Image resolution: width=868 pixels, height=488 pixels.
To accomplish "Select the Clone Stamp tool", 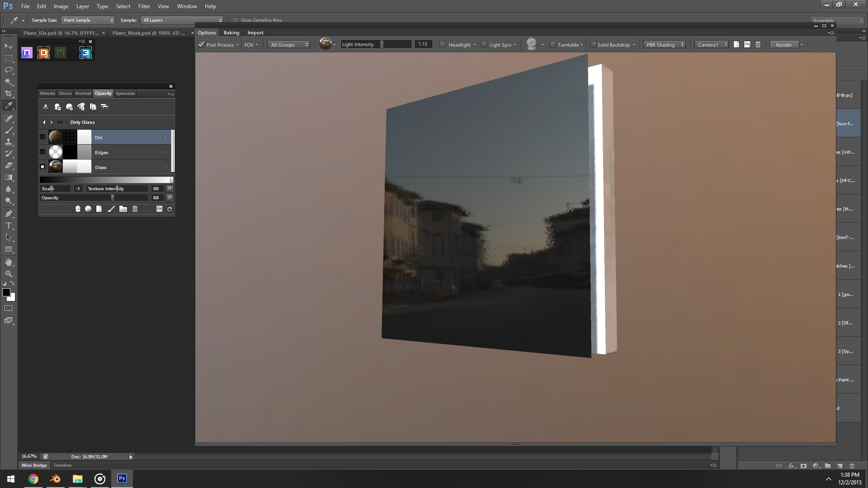I will [9, 142].
